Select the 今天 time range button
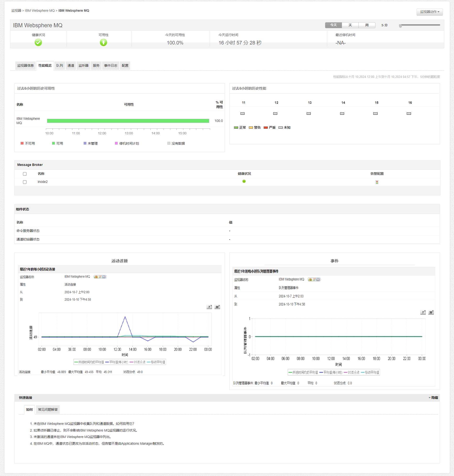Viewport: 454px width, 476px height. [x=333, y=25]
